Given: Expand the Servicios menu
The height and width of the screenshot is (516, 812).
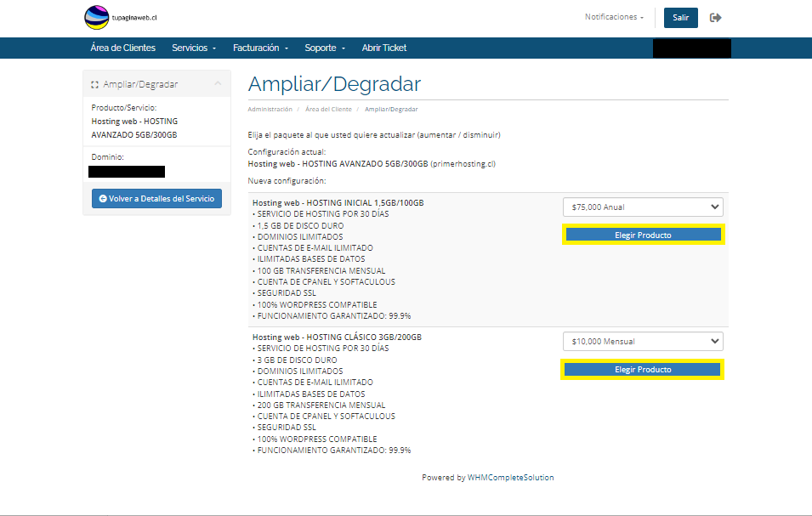Looking at the screenshot, I should click(x=194, y=48).
